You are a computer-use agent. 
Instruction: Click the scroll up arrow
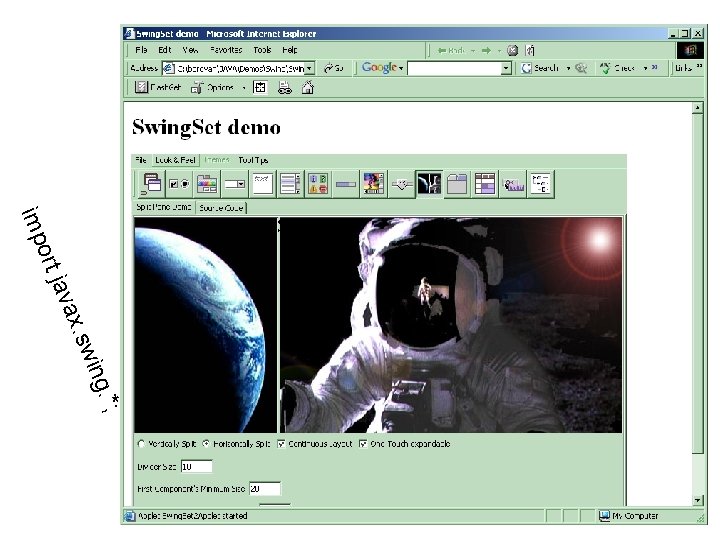coord(698,108)
